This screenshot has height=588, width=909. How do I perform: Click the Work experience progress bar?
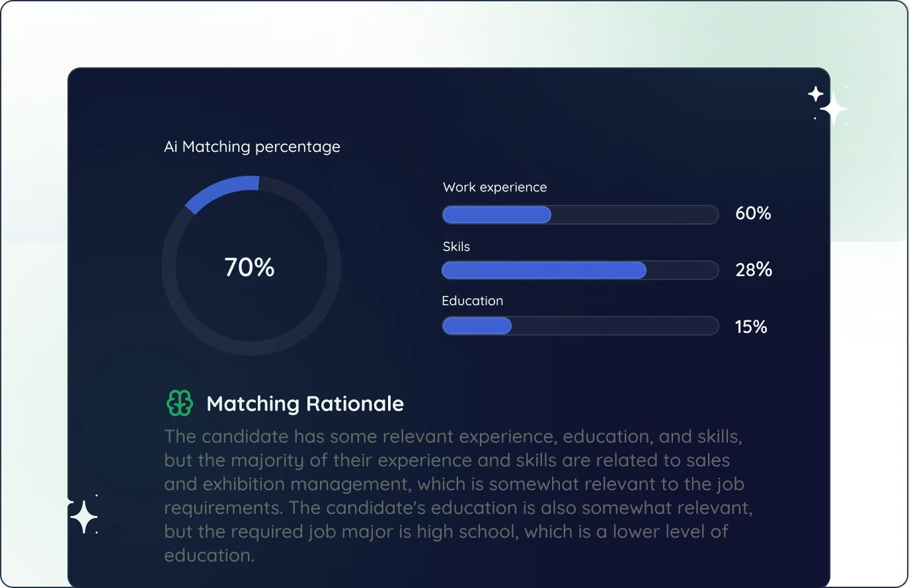[x=580, y=215]
